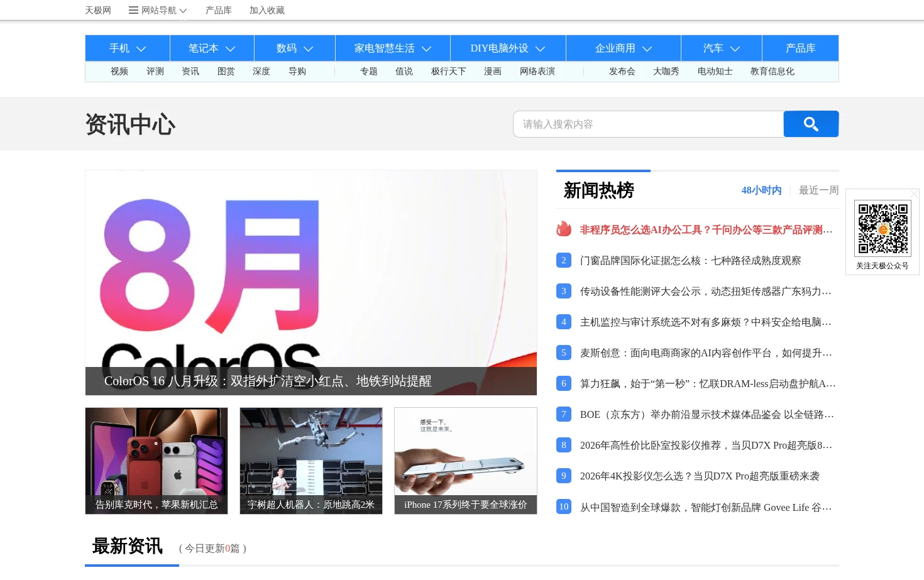Open iPhone 17系列 price thumbnail

(466, 461)
